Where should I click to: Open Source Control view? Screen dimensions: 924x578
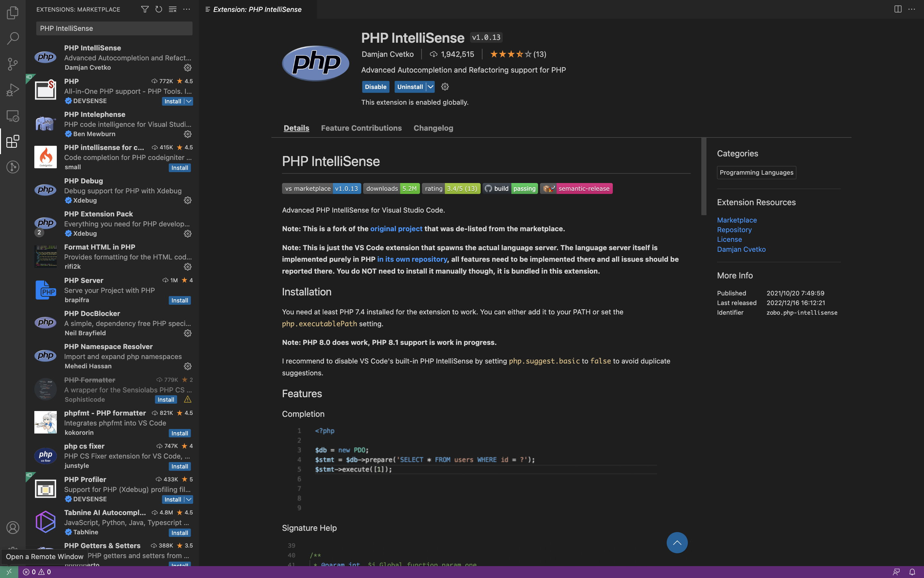point(13,64)
